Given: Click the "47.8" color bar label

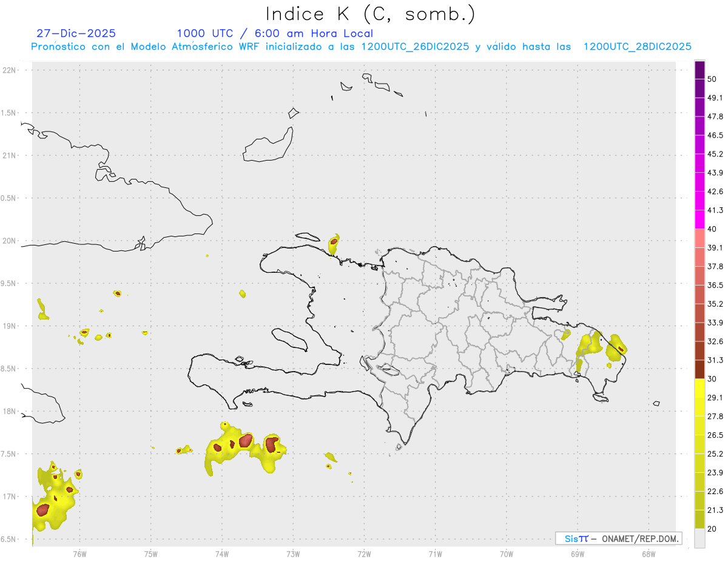Looking at the screenshot, I should tap(715, 116).
